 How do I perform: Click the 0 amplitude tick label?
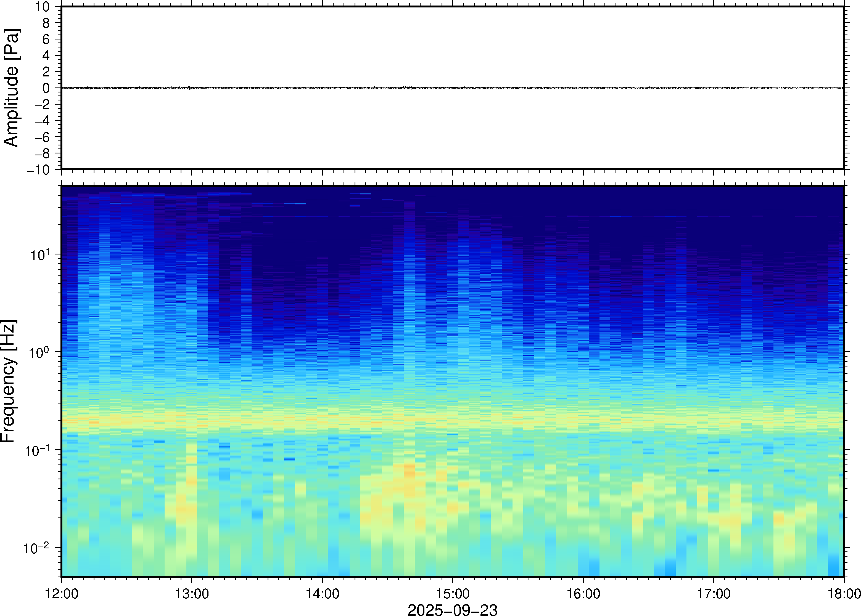[x=46, y=88]
